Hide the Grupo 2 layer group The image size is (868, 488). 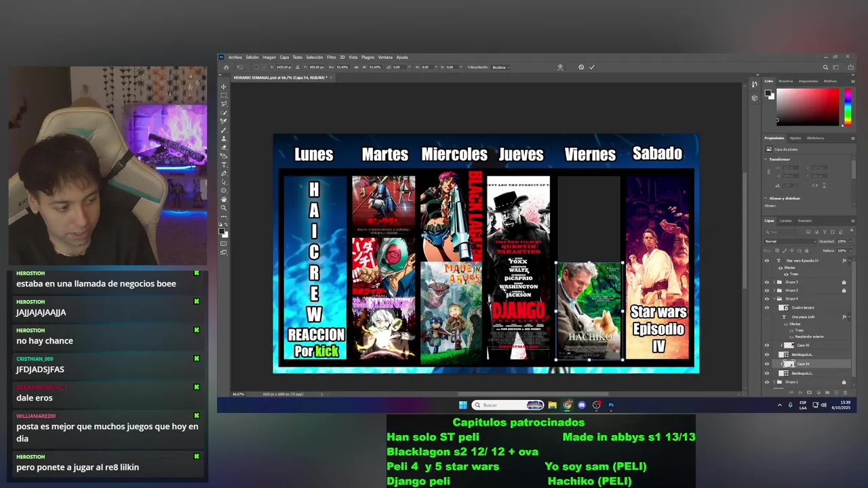pos(767,290)
